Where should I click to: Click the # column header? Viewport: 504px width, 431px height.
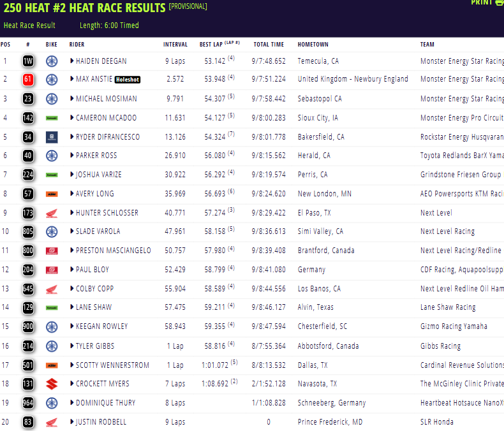click(x=28, y=45)
